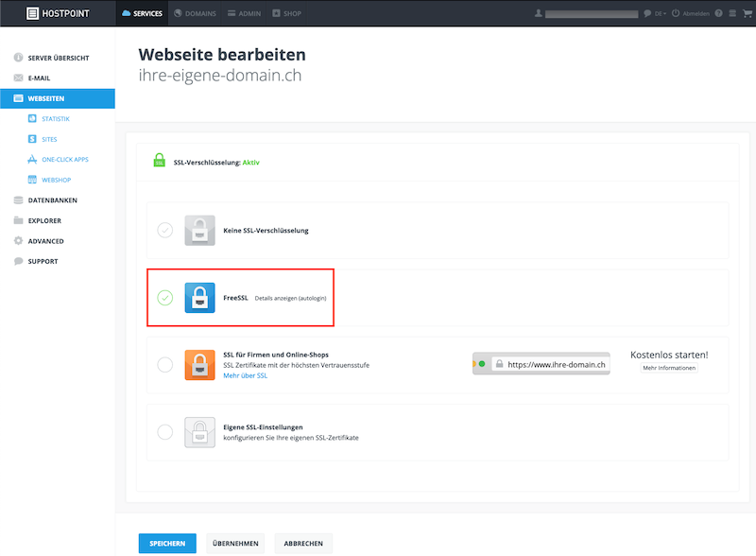This screenshot has height=556, width=756.
Task: Select the Keine SSL-Verschlüsselung radio button
Action: [164, 230]
